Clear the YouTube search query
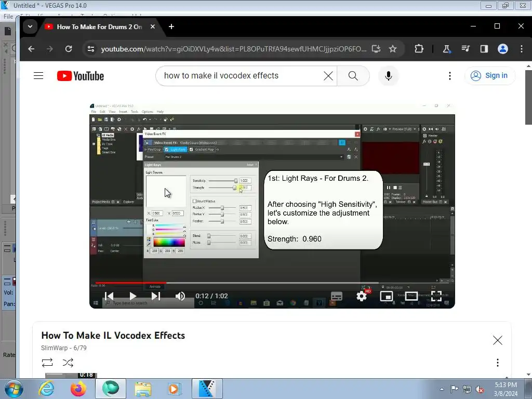The image size is (532, 399). pyautogui.click(x=328, y=76)
